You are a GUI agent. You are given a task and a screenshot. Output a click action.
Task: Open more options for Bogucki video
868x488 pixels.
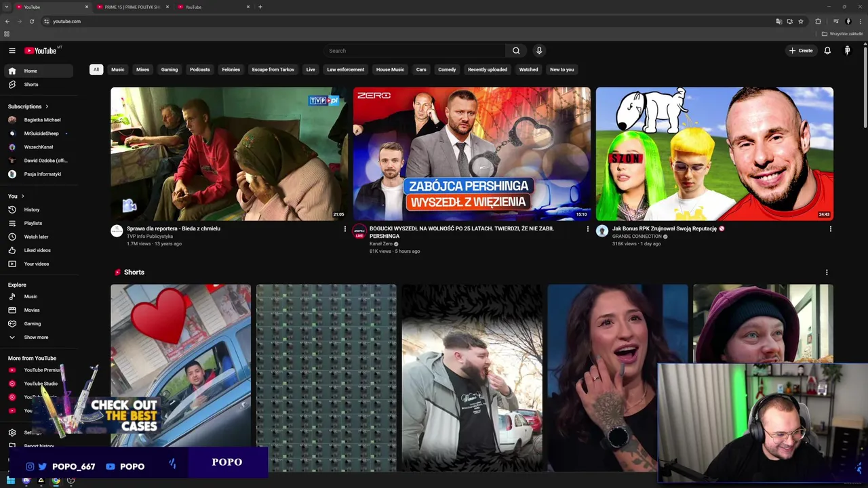[x=588, y=229]
